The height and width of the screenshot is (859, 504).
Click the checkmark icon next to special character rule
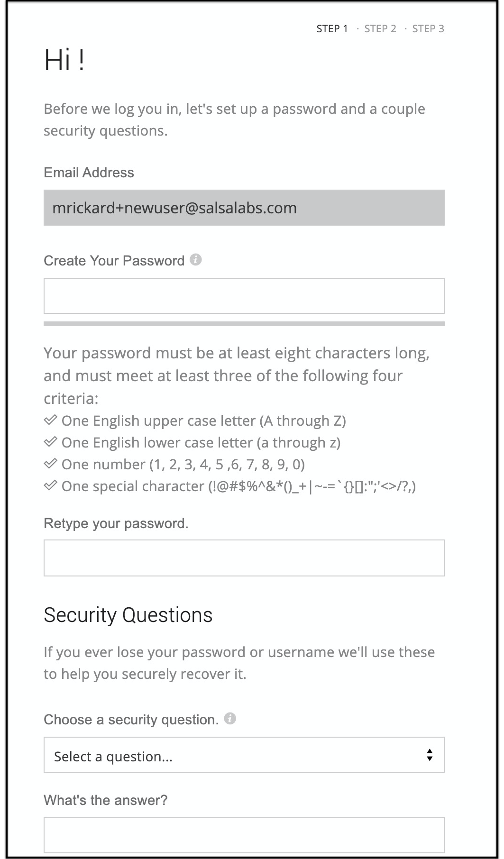pos(50,485)
